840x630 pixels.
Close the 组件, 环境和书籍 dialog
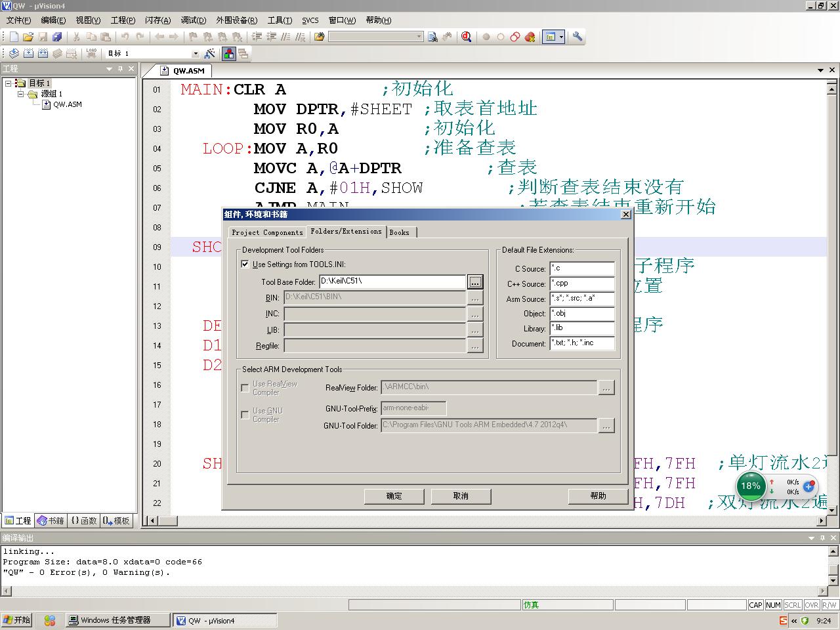click(x=625, y=215)
